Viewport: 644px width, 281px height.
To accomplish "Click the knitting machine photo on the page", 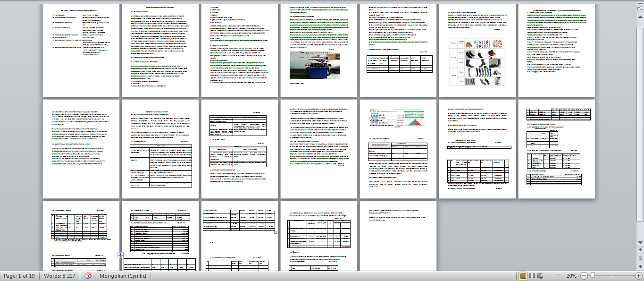I will [314, 65].
